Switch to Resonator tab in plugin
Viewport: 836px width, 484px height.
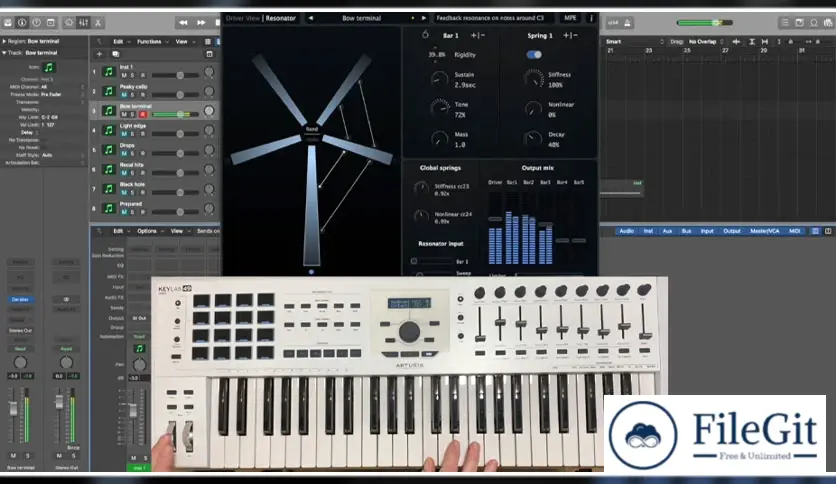point(280,18)
